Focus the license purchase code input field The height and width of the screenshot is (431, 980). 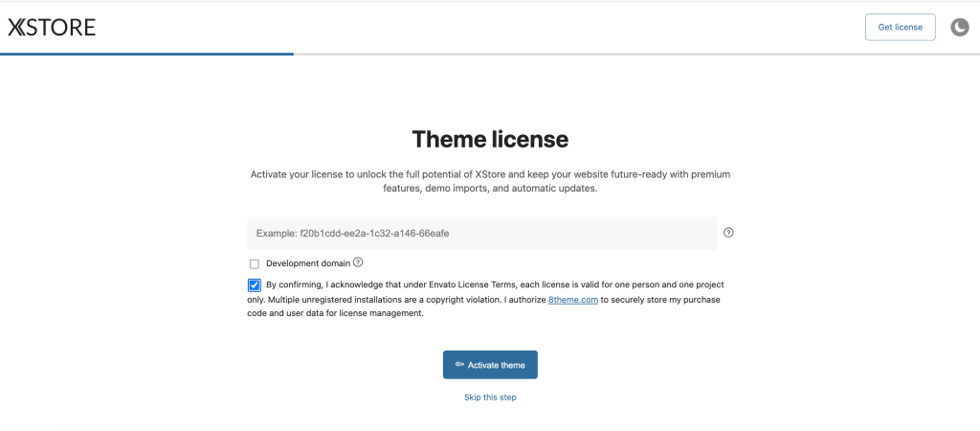coord(481,233)
